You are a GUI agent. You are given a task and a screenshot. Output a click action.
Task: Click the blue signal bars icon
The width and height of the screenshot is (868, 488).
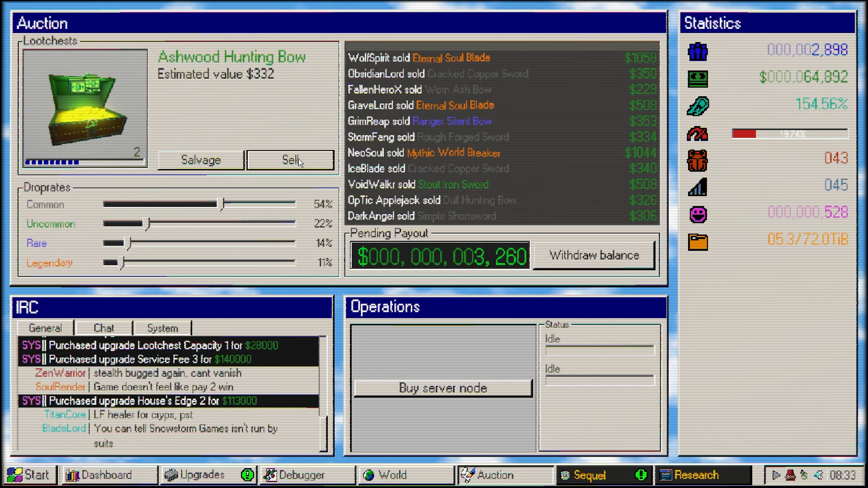[x=698, y=187]
